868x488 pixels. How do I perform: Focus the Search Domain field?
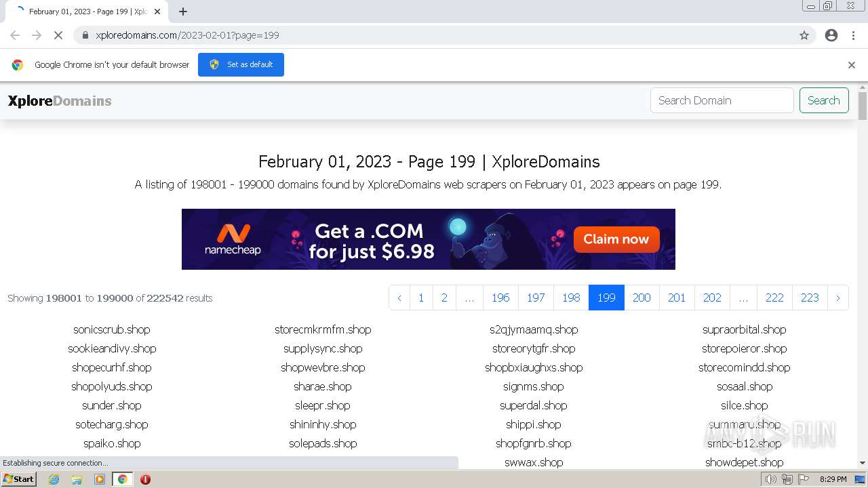click(722, 100)
